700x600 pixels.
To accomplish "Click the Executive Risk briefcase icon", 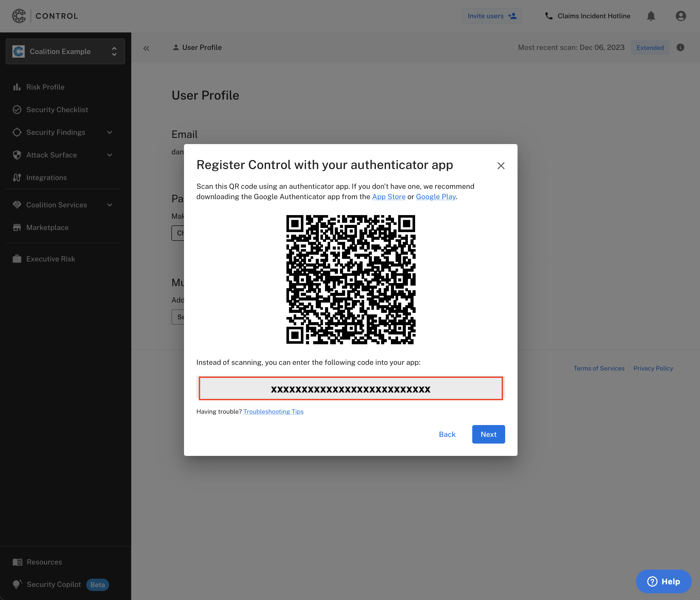I will (17, 259).
